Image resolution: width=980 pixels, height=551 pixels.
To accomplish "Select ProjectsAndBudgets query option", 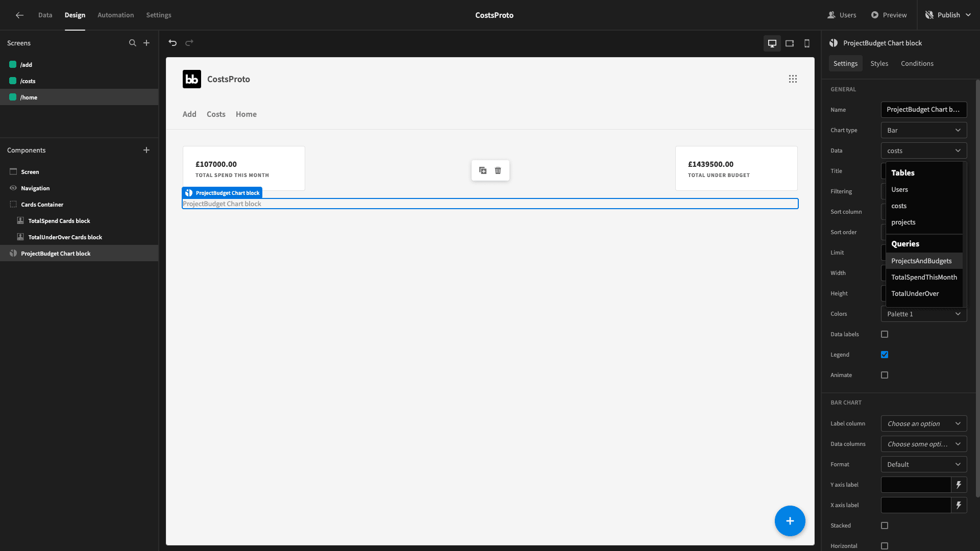I will click(924, 261).
